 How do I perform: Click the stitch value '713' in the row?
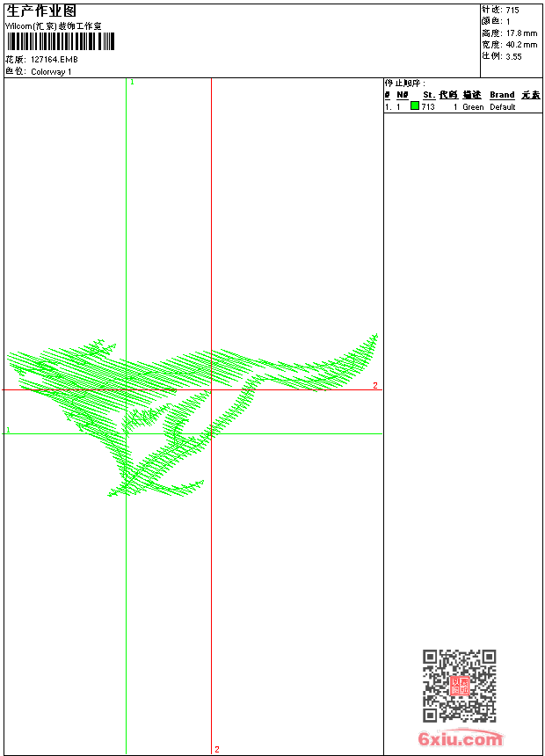(428, 107)
